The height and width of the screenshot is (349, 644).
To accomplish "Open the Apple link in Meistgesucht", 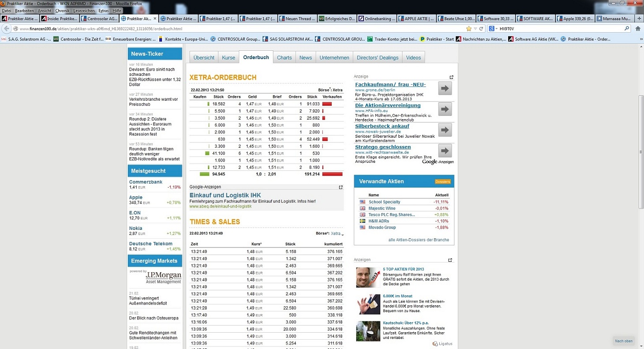I will 136,197.
